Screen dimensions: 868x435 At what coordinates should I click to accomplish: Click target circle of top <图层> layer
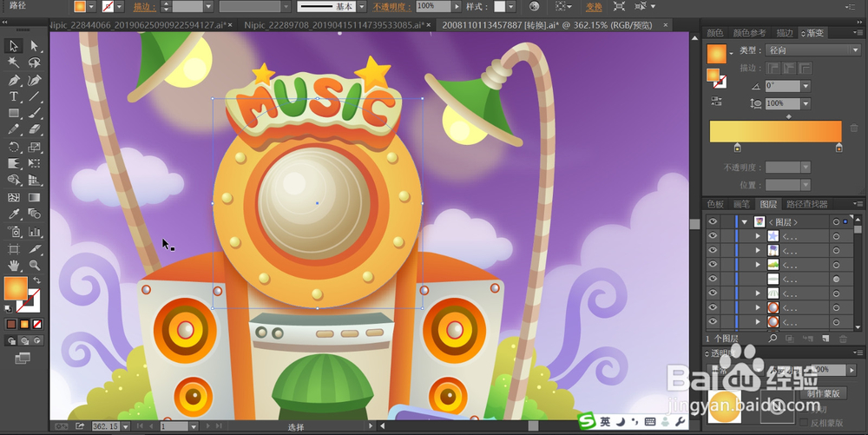[836, 222]
